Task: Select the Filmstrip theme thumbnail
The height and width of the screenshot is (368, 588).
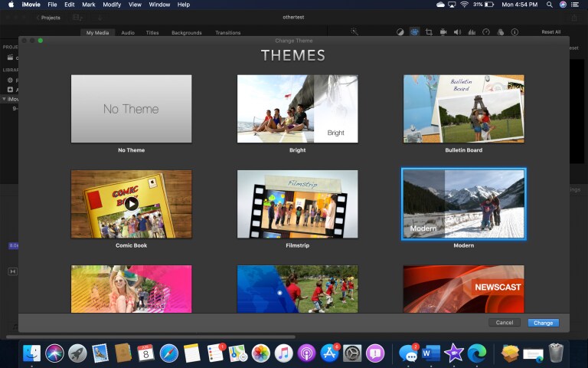Action: (297, 204)
